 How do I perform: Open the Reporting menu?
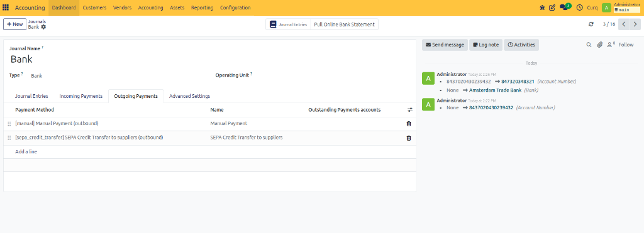202,8
